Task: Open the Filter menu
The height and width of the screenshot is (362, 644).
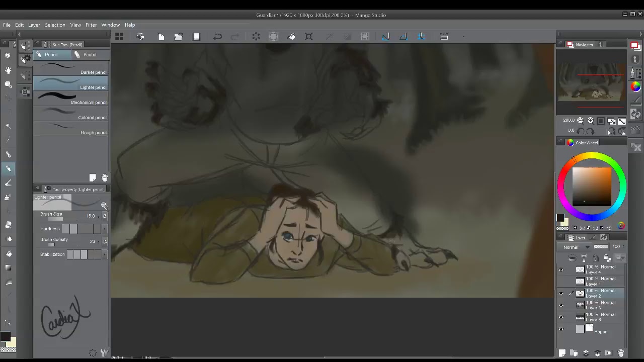Action: [x=91, y=25]
